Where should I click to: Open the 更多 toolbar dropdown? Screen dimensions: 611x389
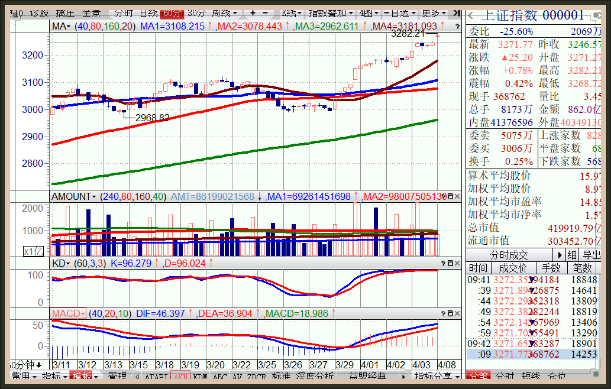click(433, 13)
